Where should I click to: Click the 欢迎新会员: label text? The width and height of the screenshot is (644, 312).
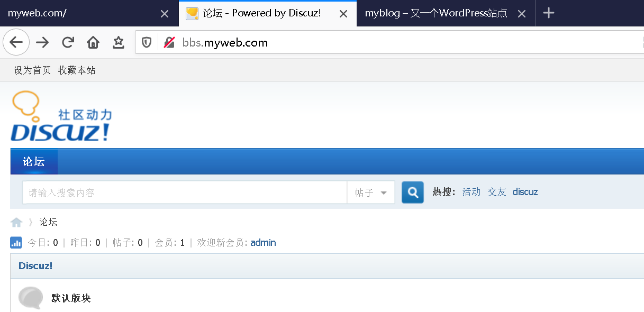click(222, 243)
